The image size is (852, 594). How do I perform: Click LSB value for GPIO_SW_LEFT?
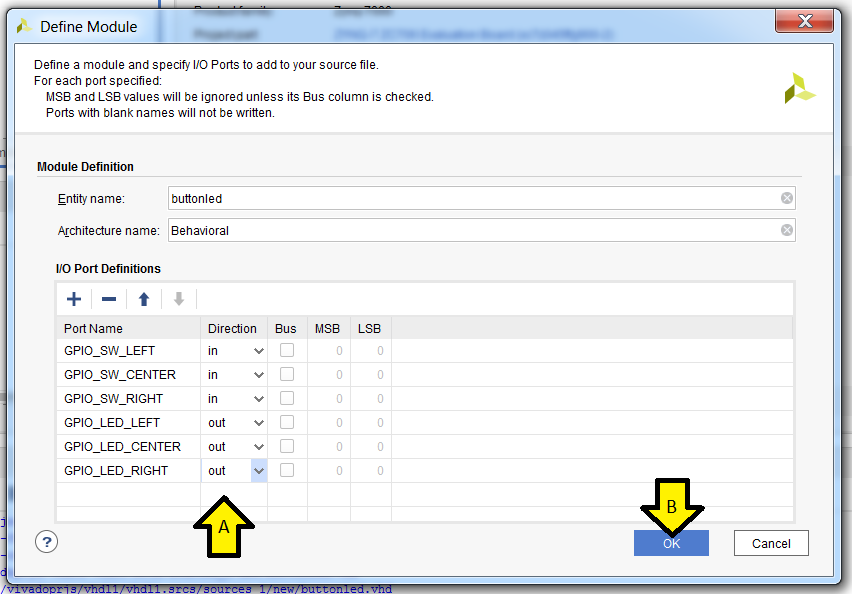(x=371, y=351)
